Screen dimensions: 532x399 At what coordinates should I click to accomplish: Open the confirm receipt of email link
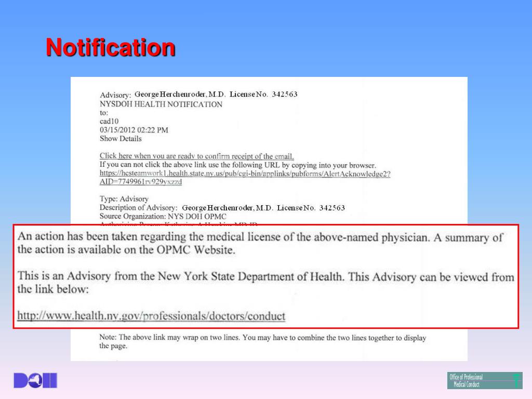click(x=196, y=156)
